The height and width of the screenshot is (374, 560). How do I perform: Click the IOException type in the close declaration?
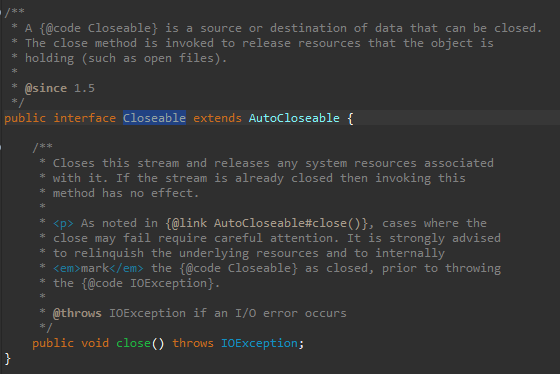click(259, 343)
